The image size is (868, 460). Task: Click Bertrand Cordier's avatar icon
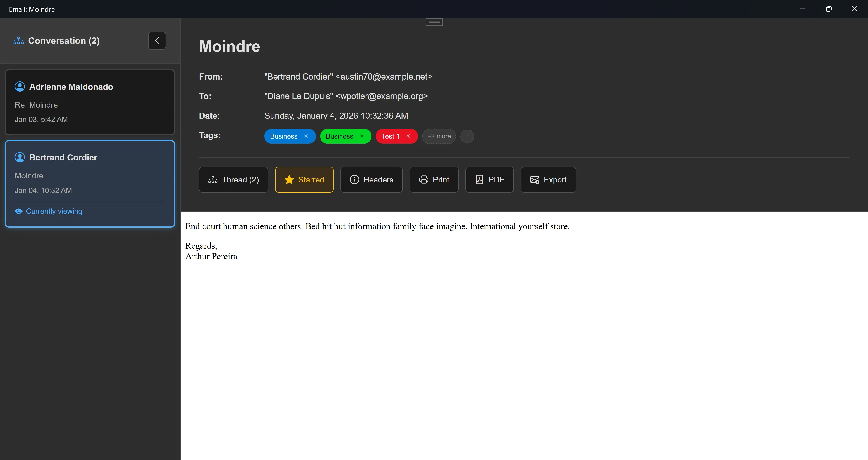pyautogui.click(x=19, y=157)
